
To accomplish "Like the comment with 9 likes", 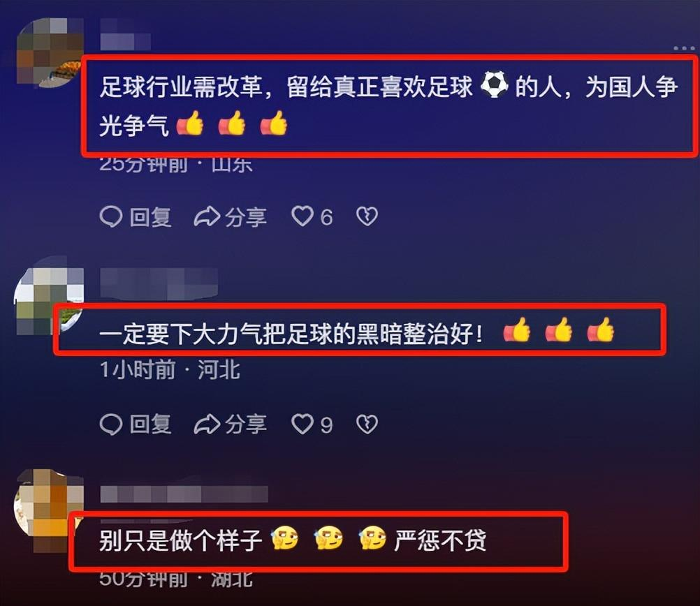I will [302, 424].
